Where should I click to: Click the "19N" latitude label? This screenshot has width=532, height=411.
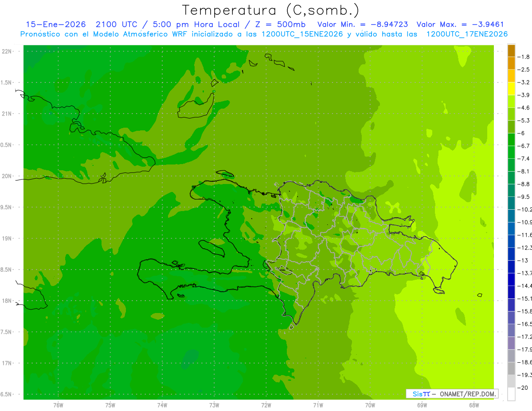[8, 239]
